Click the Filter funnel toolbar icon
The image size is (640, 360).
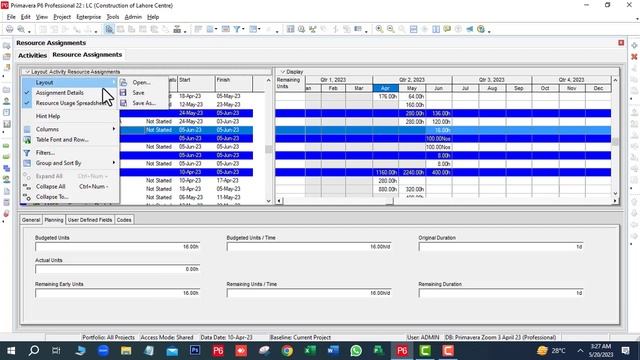pyautogui.click(x=236, y=29)
